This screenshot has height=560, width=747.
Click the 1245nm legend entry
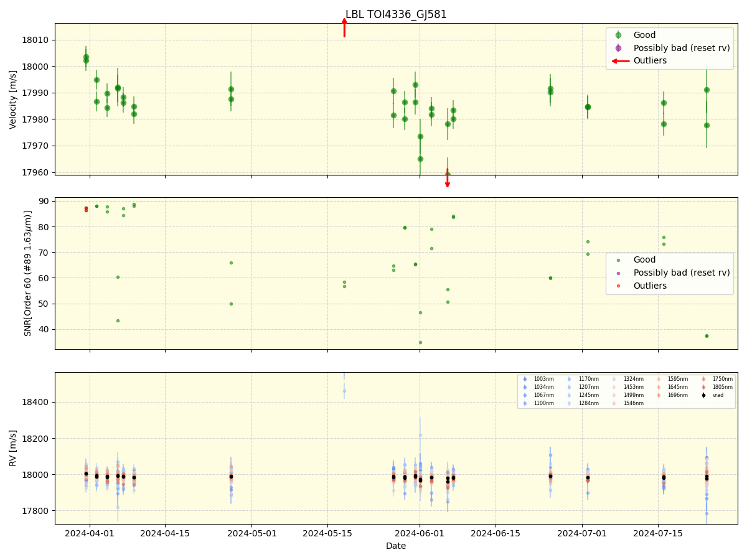[583, 395]
